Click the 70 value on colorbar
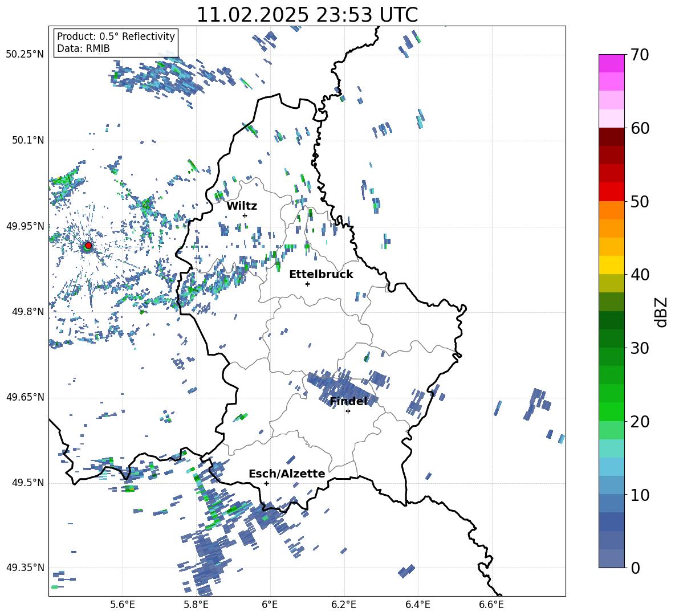This screenshot has width=675, height=616. [x=640, y=55]
